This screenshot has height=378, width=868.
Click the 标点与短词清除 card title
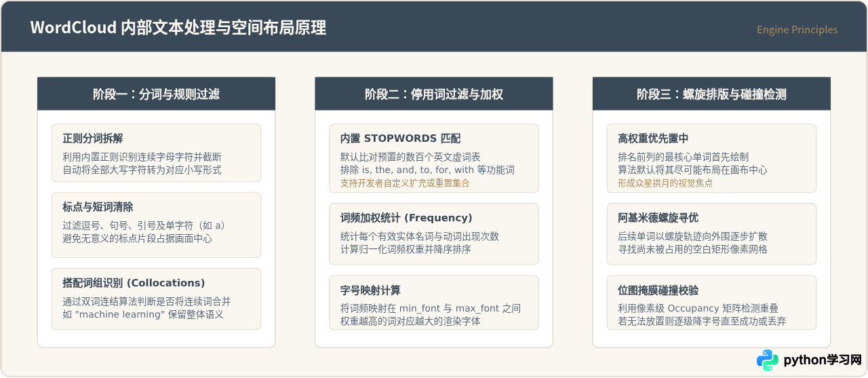tap(98, 207)
